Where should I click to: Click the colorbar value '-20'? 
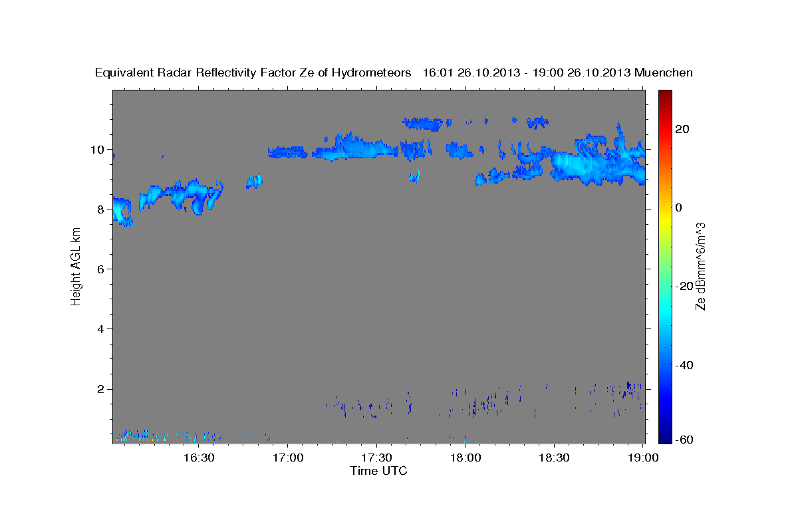685,286
